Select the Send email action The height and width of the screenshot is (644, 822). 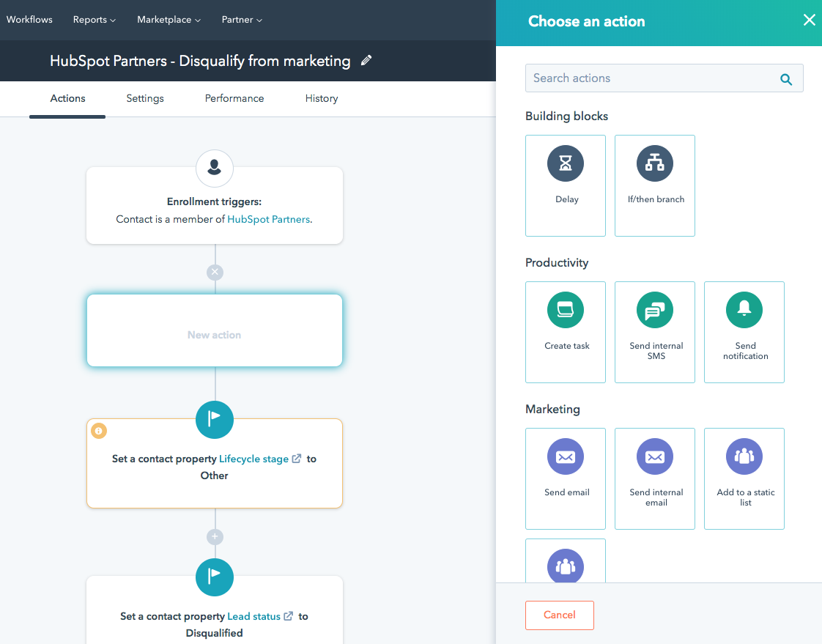pyautogui.click(x=565, y=479)
